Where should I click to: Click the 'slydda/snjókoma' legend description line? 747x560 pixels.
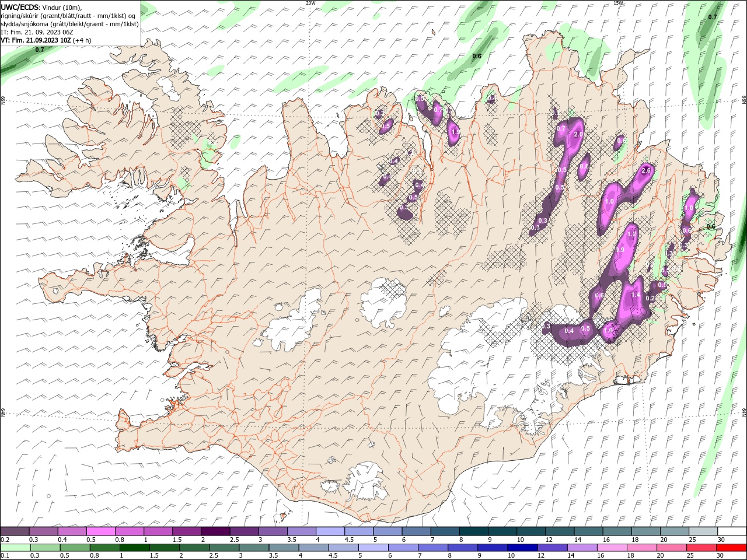point(69,24)
